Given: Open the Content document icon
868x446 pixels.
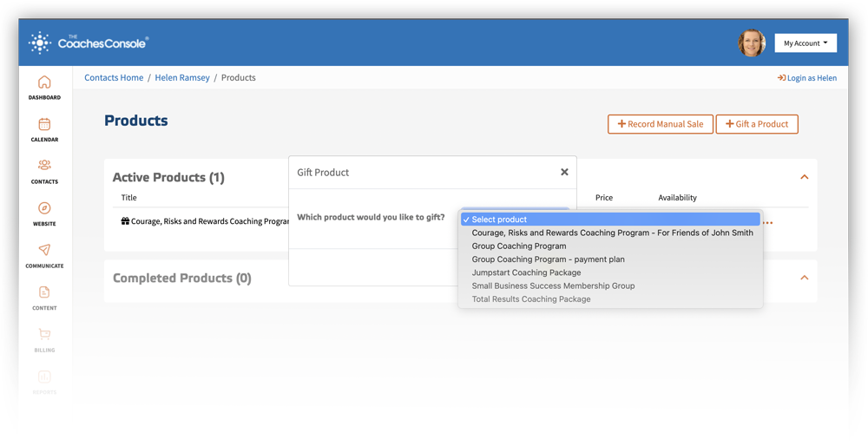Looking at the screenshot, I should (x=44, y=292).
